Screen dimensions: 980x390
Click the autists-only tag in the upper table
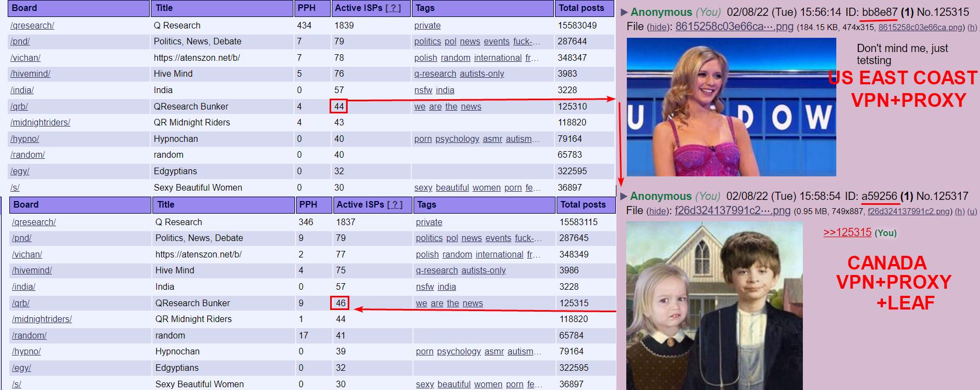click(x=482, y=74)
